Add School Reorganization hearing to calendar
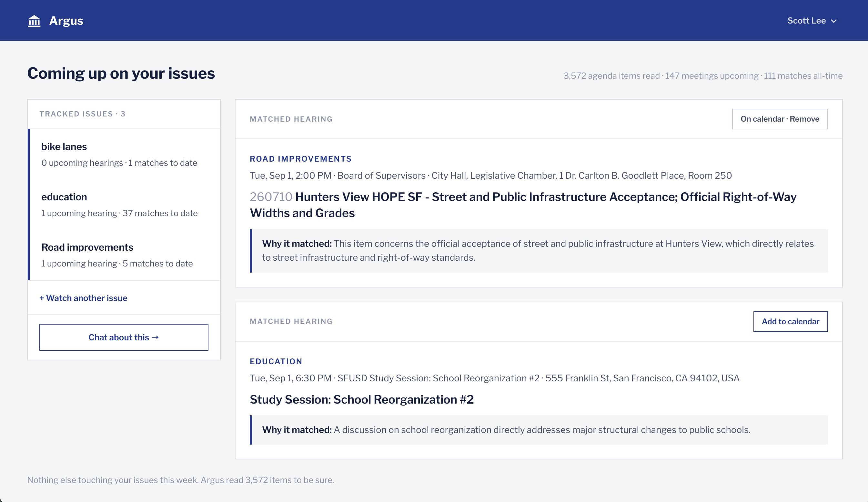This screenshot has height=502, width=868. pos(791,322)
